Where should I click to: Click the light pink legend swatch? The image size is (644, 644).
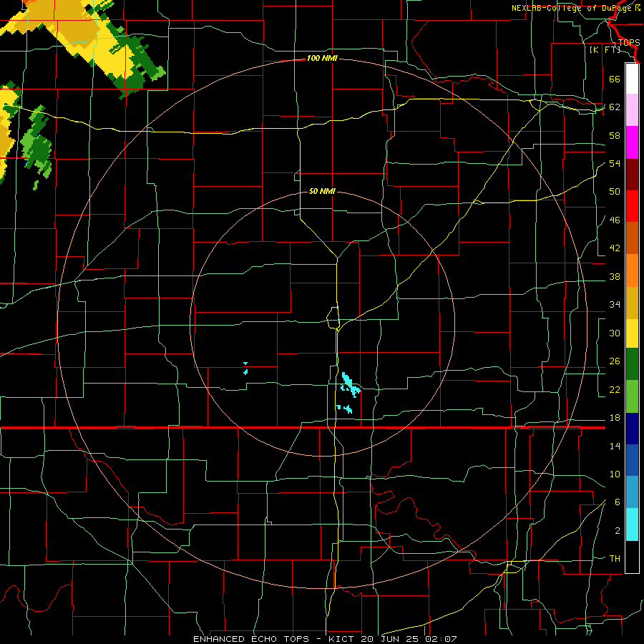[x=632, y=110]
